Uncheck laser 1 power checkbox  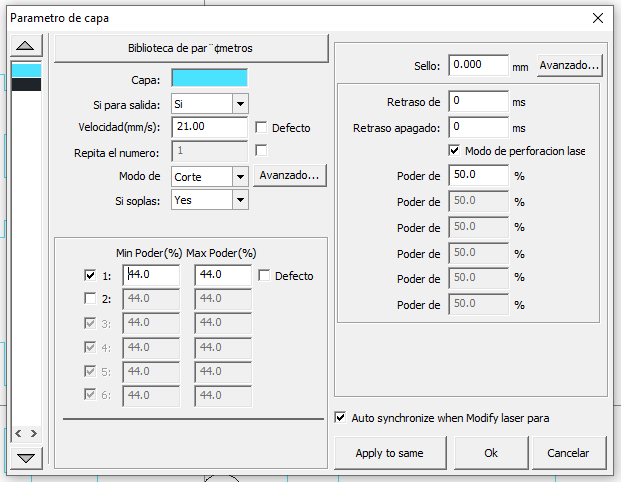click(x=91, y=275)
